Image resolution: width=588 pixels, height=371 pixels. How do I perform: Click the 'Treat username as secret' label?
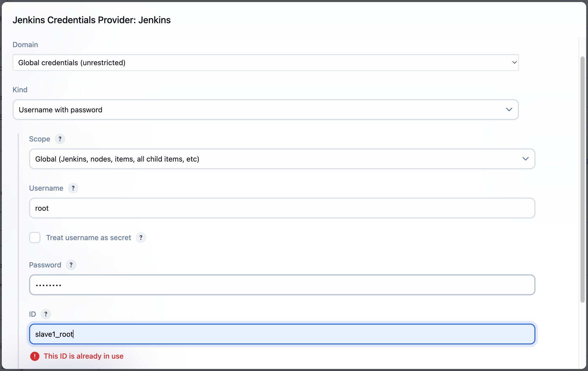(x=89, y=238)
